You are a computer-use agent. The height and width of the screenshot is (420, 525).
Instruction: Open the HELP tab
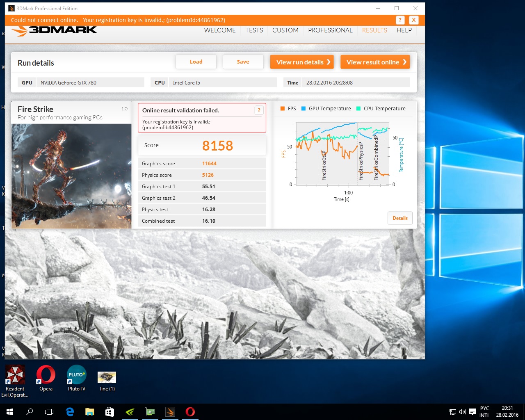coord(404,30)
